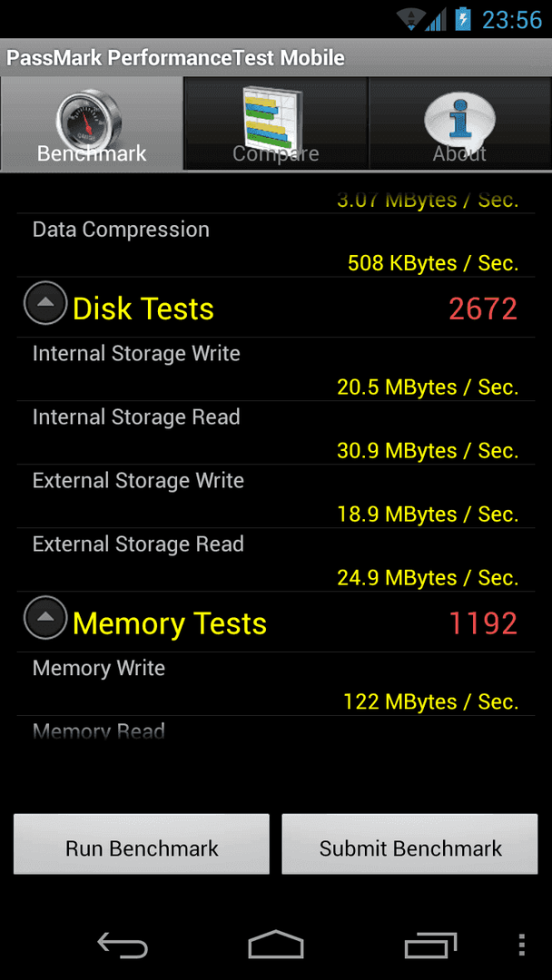Select the External Storage Read result row
This screenshot has height=980, width=552.
click(276, 559)
